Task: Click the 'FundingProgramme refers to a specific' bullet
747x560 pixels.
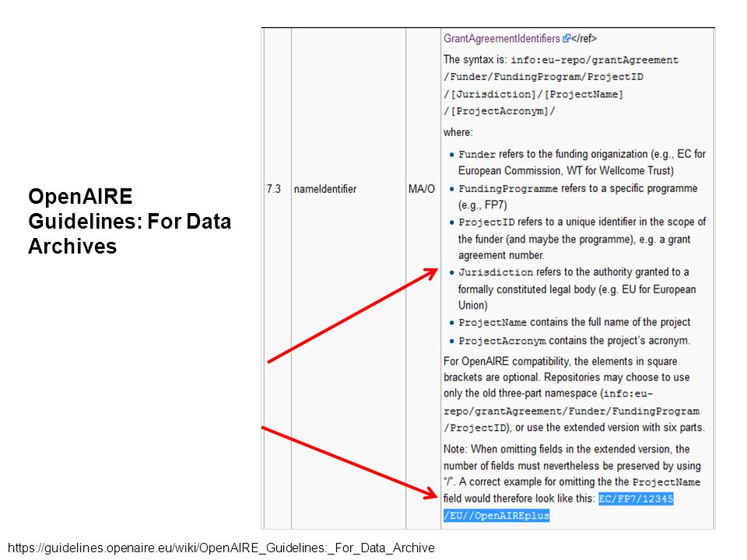Action: coord(577,197)
